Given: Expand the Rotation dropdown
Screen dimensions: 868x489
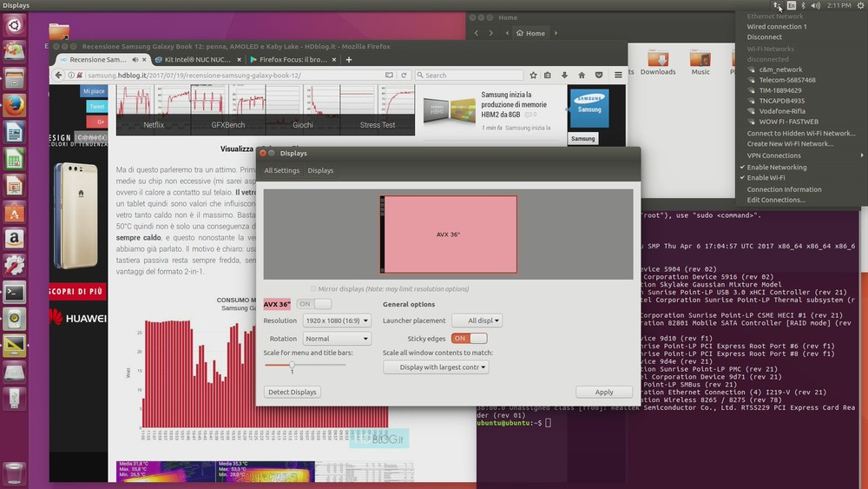Looking at the screenshot, I should (337, 339).
